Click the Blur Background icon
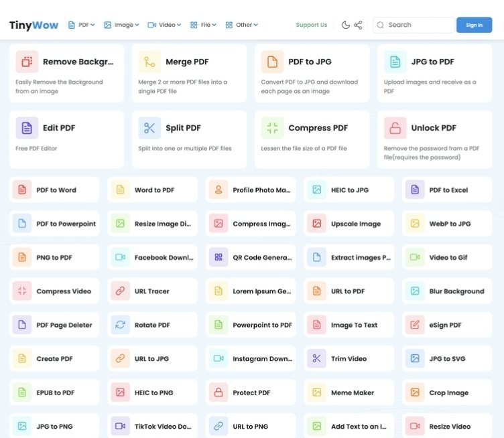Screen dimensions: 504x438 click(x=415, y=291)
